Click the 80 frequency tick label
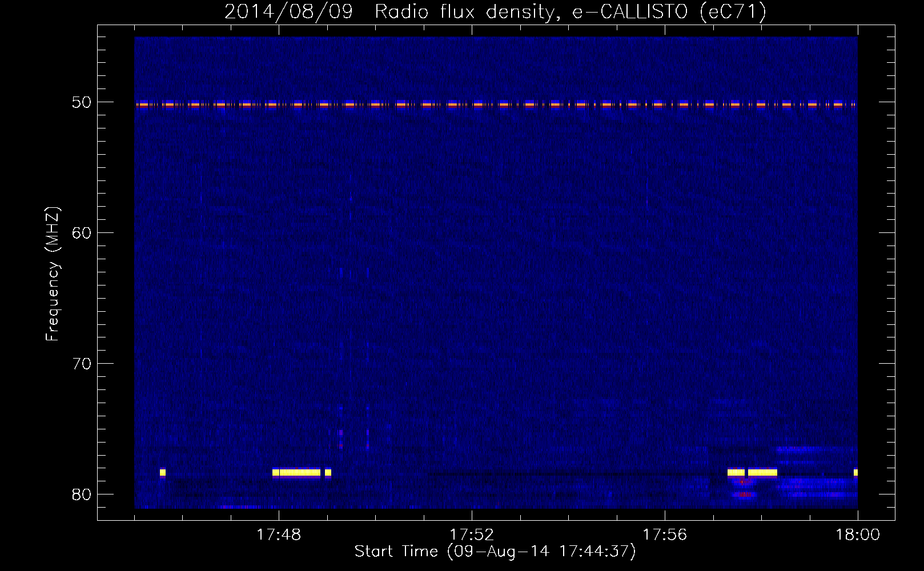The image size is (924, 571). tap(82, 494)
